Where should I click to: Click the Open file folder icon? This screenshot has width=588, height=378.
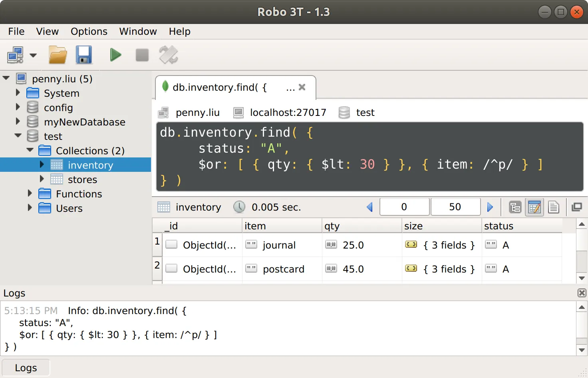point(58,55)
